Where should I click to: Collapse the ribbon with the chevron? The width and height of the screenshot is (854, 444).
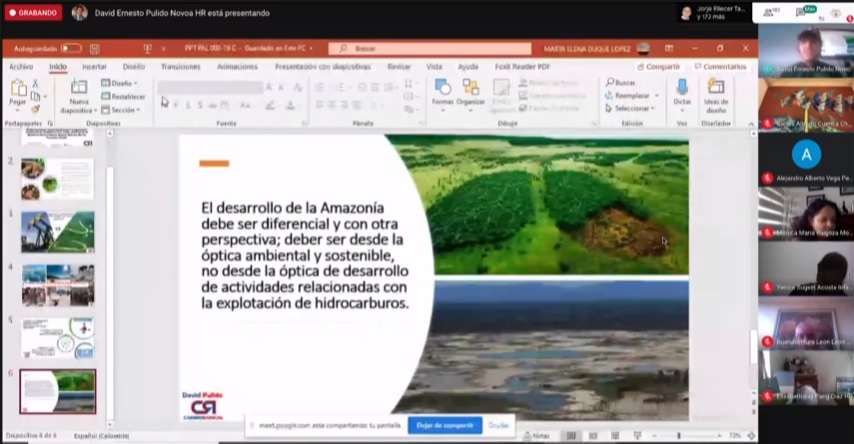point(751,124)
